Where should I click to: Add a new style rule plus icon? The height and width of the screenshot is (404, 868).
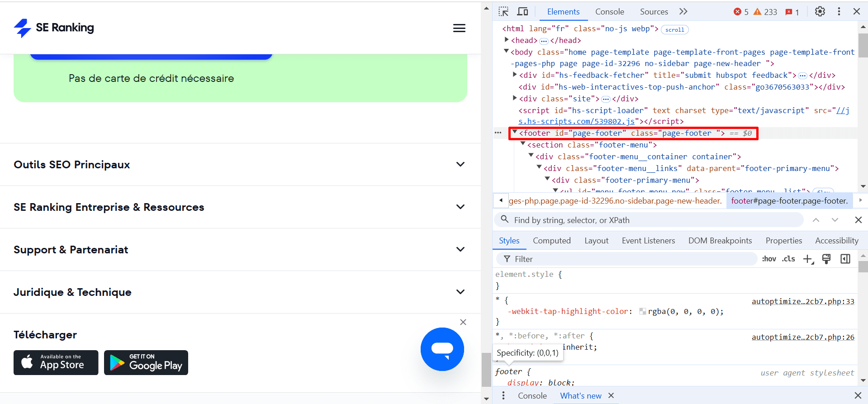click(x=808, y=259)
